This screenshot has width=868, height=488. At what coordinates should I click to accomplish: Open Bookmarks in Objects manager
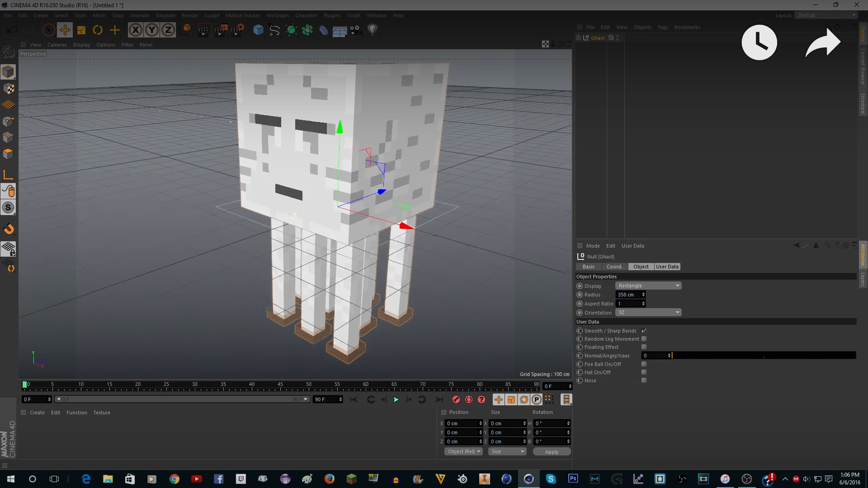pyautogui.click(x=687, y=27)
